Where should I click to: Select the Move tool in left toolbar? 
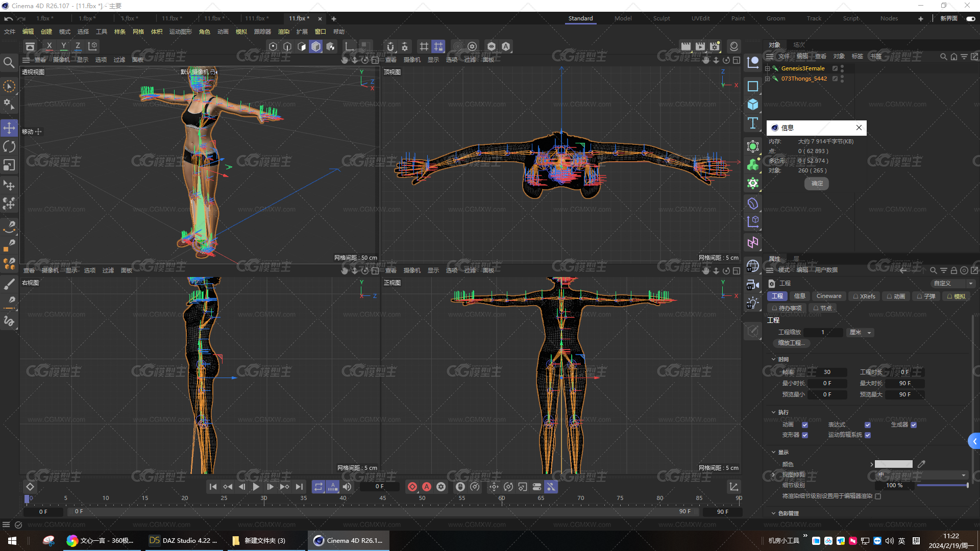9,128
